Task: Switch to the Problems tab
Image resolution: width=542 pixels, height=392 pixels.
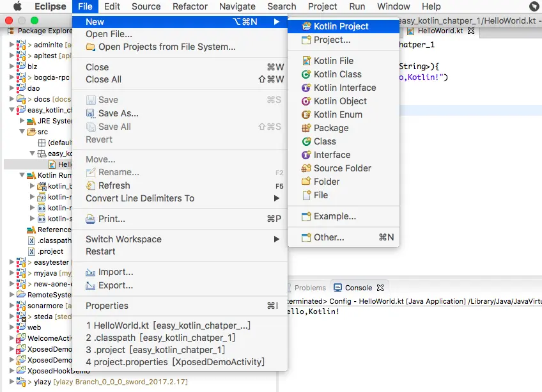Action: pyautogui.click(x=310, y=288)
